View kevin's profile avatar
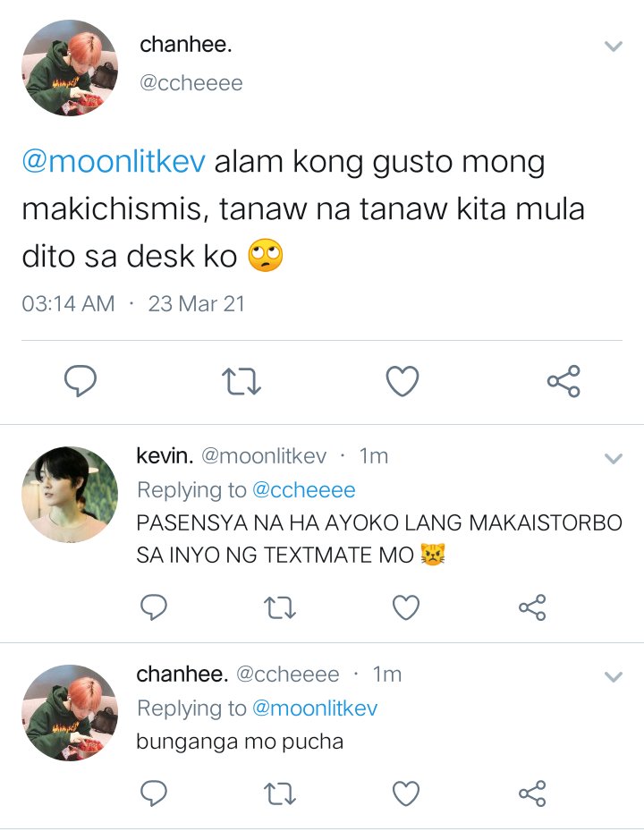Screen dimensions: 644x840 [x=70, y=495]
